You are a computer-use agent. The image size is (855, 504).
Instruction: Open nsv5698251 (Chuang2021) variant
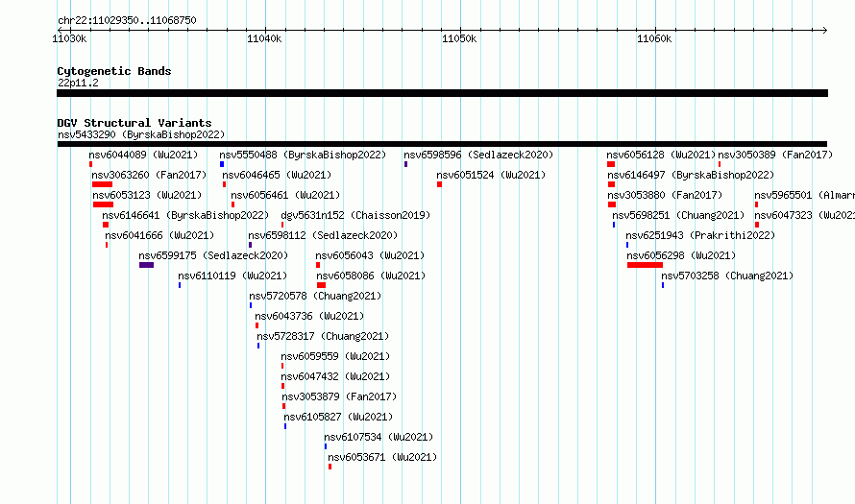point(678,215)
